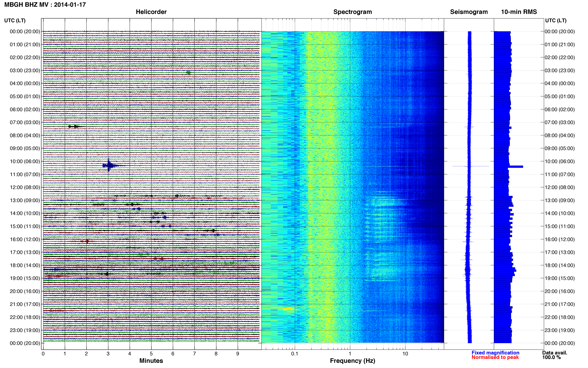
Task: Select '20:00 (16:00)' on the RMS time axis
Action: click(560, 291)
